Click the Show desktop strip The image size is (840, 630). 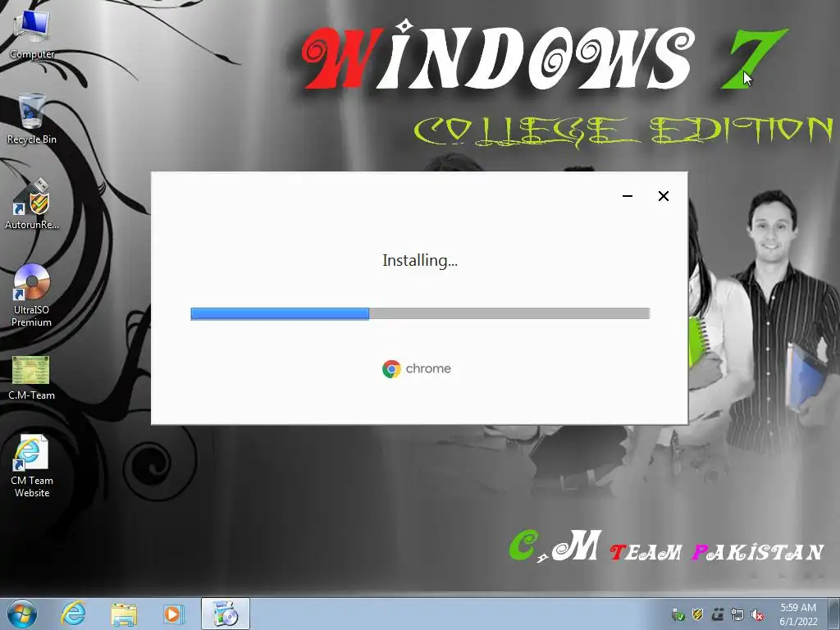tap(834, 614)
